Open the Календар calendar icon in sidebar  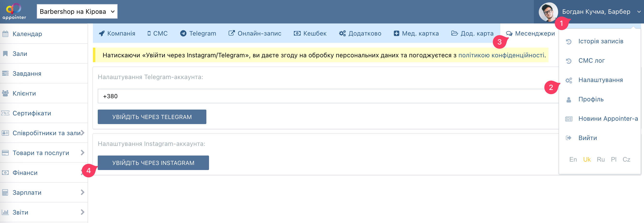pyautogui.click(x=5, y=34)
